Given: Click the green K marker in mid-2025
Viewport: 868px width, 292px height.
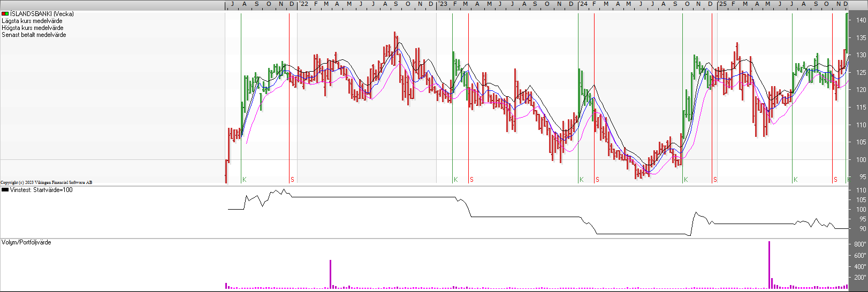Looking at the screenshot, I should pyautogui.click(x=795, y=180).
